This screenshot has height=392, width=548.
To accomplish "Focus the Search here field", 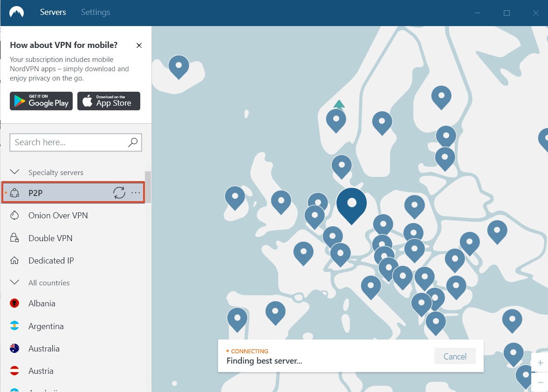I will pyautogui.click(x=75, y=142).
